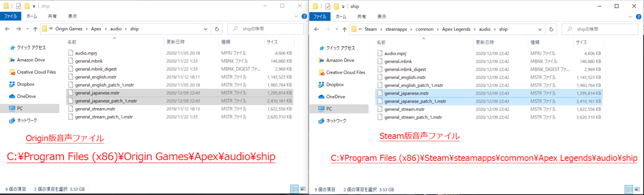Image resolution: width=644 pixels, height=195 pixels.
Task: Click Up arrow in right Steam window
Action: pos(345,29)
